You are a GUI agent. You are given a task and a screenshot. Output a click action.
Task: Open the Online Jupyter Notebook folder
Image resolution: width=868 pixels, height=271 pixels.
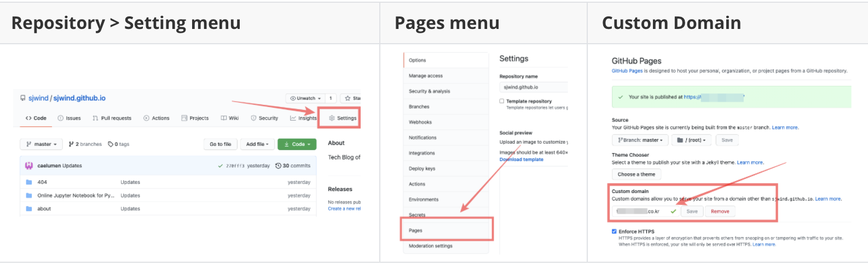pos(76,196)
